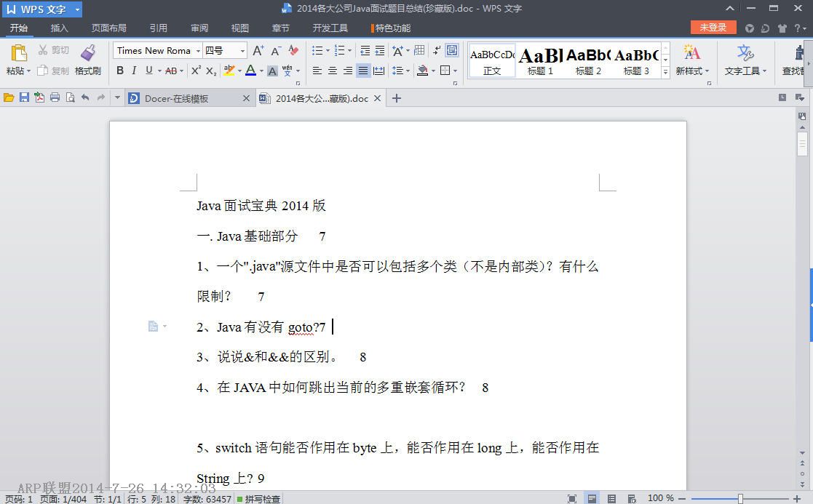Close the Docer-在线模板 tab
Image resolution: width=813 pixels, height=504 pixels.
(x=246, y=98)
